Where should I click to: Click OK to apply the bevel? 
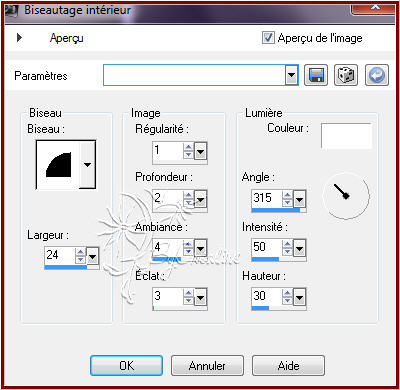click(127, 366)
